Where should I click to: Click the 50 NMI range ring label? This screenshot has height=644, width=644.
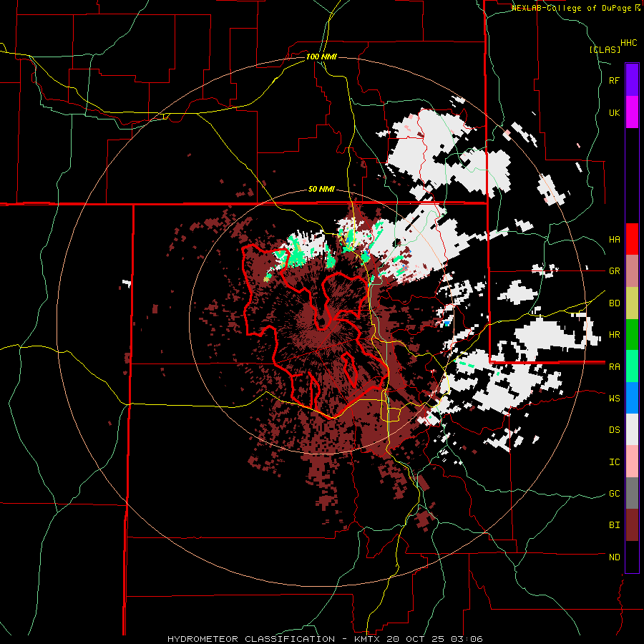coord(321,190)
